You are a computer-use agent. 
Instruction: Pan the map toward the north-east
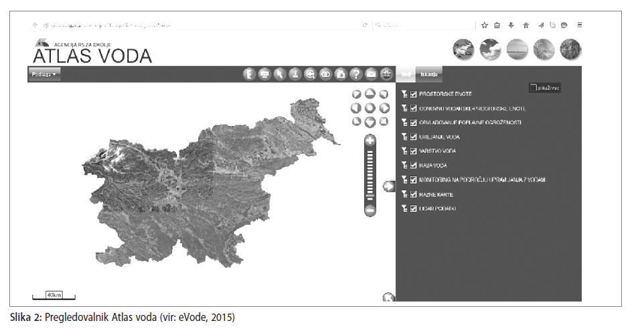pyautogui.click(x=384, y=94)
